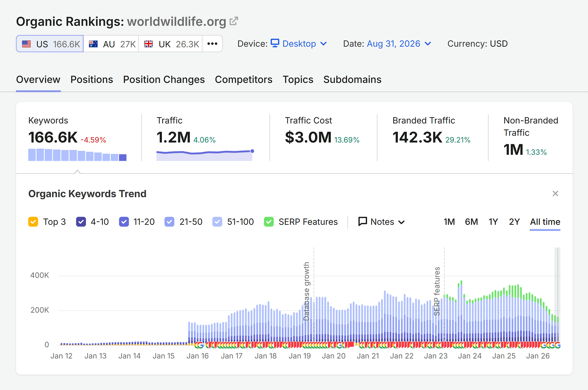Open the Competitors tab
588x390 pixels.
tap(244, 80)
